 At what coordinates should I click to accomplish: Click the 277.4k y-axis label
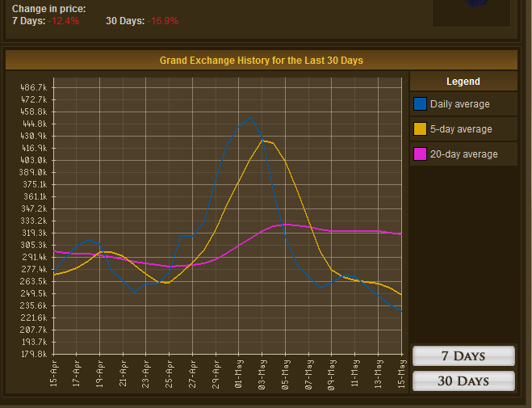point(34,269)
